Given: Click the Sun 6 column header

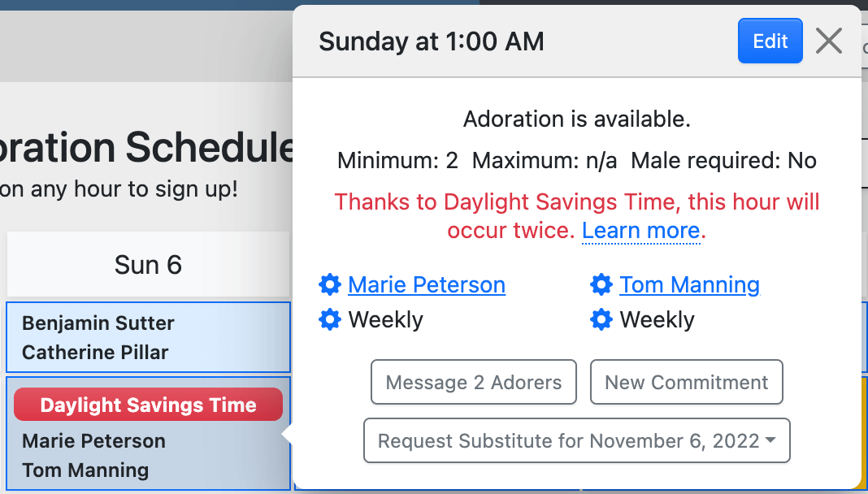Looking at the screenshot, I should tap(148, 265).
